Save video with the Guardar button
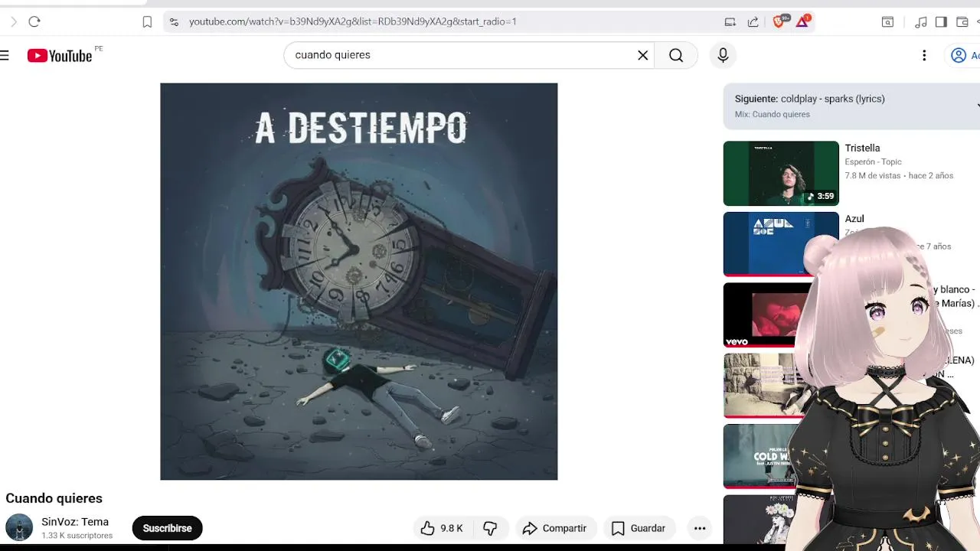980x551 pixels. pyautogui.click(x=639, y=528)
